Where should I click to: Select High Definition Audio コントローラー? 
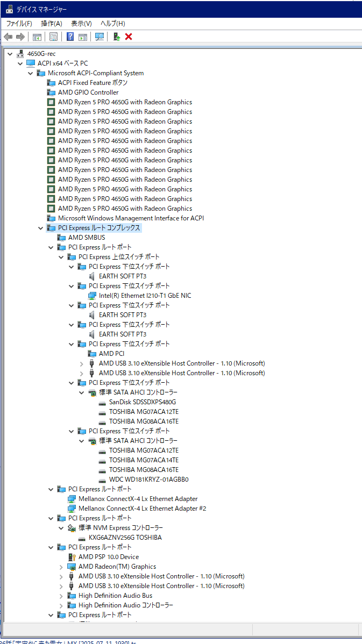[126, 605]
